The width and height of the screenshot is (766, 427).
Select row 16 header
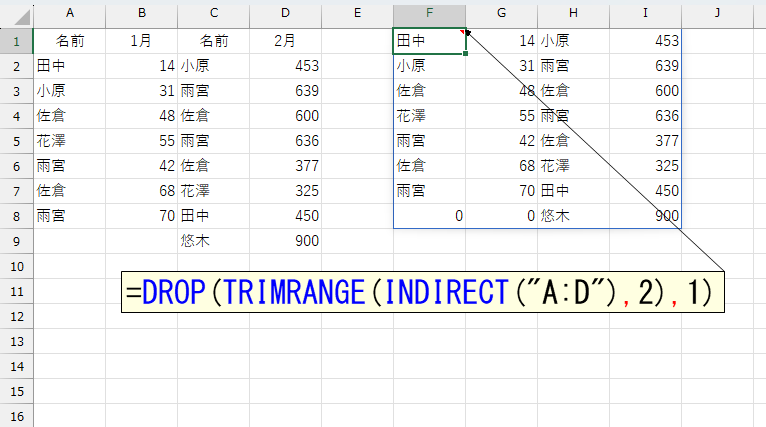click(16, 415)
